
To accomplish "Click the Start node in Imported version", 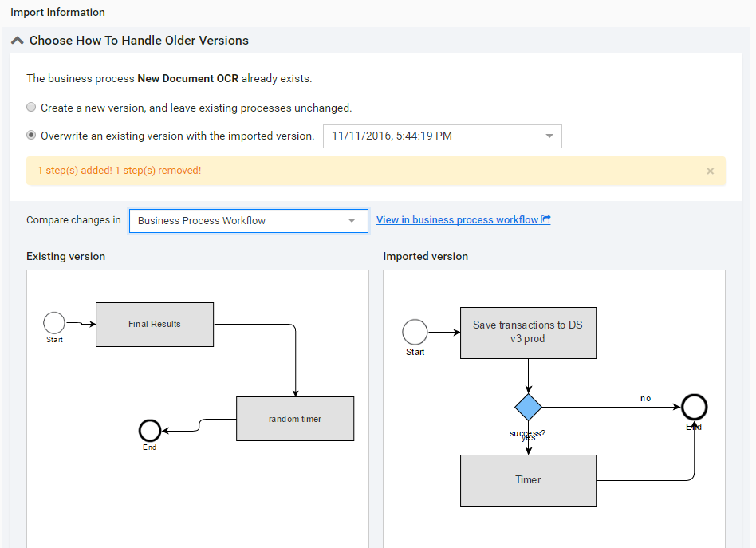I will tap(415, 332).
